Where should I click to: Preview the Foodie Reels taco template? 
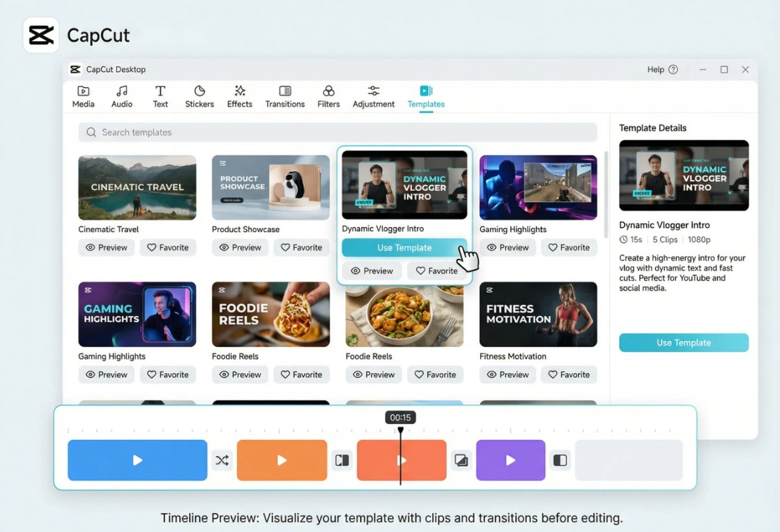(x=240, y=374)
